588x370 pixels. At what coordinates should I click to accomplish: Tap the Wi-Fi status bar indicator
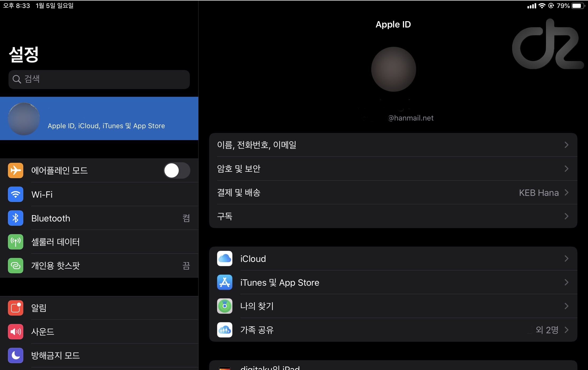(x=542, y=6)
